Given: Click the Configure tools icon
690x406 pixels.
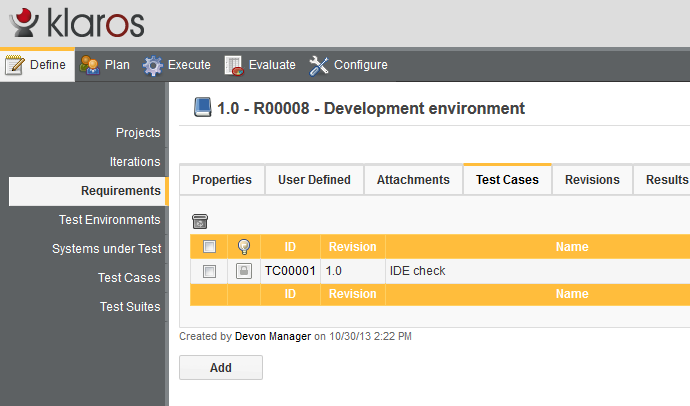Looking at the screenshot, I should 319,65.
